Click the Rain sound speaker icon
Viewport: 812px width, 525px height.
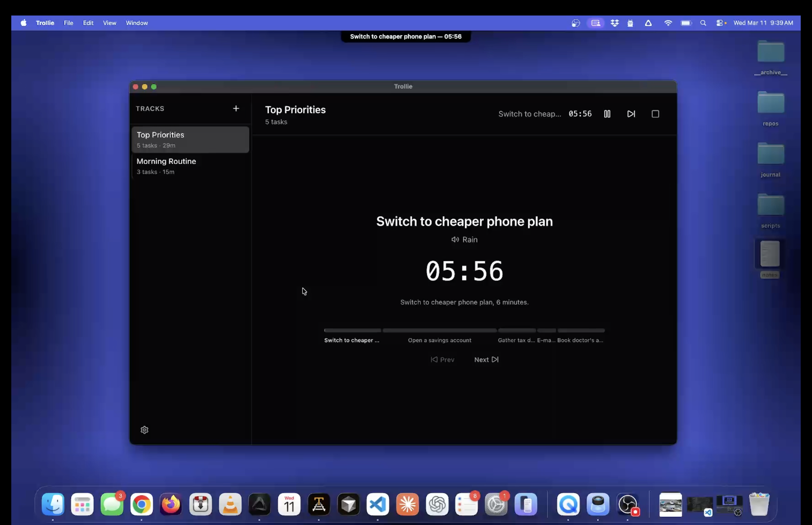click(455, 240)
